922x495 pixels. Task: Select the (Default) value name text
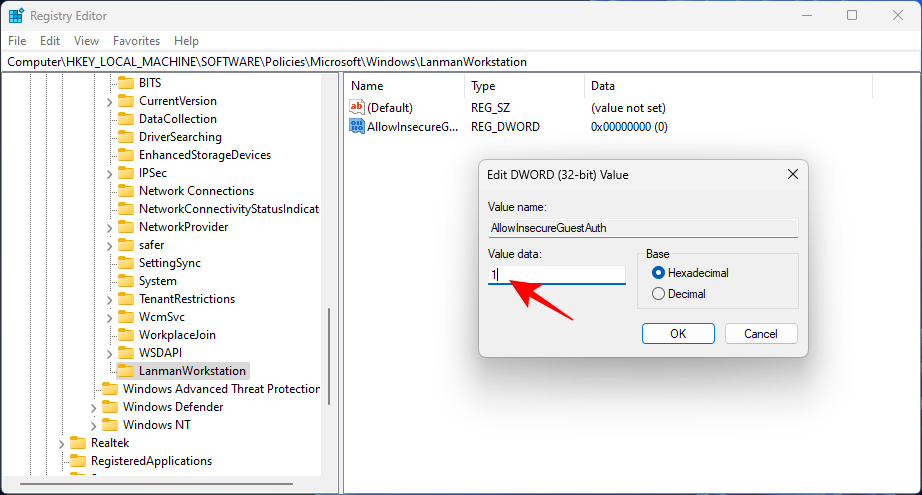[390, 108]
